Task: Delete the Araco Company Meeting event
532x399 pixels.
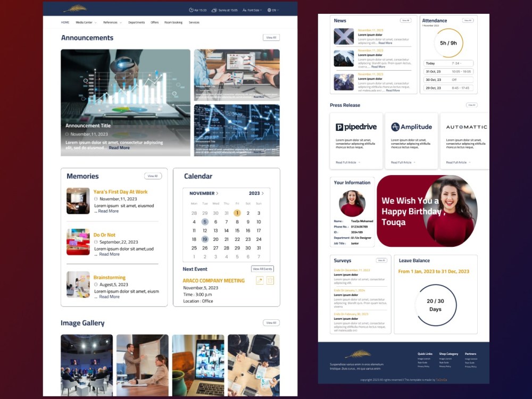Action: click(270, 280)
